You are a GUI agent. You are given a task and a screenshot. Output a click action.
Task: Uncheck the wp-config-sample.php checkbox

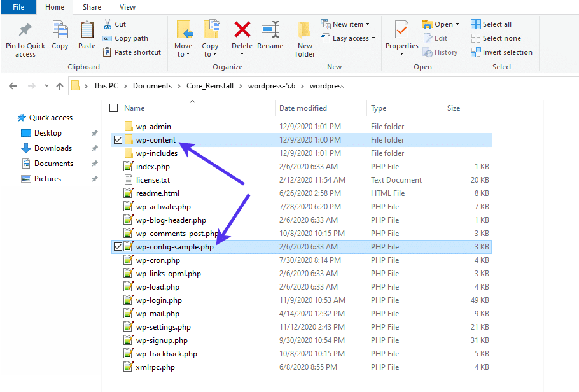pos(118,246)
